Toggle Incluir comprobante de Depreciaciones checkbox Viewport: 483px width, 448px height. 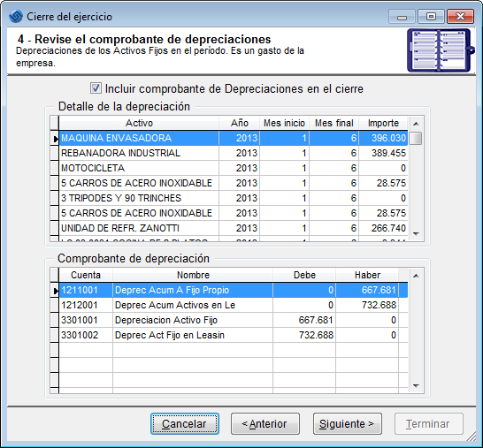96,88
